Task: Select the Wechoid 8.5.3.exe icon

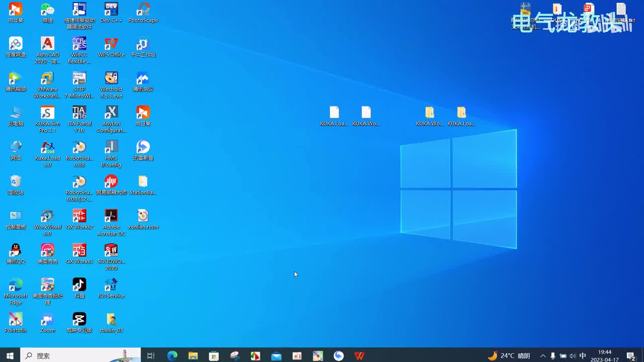Action: pos(111,85)
